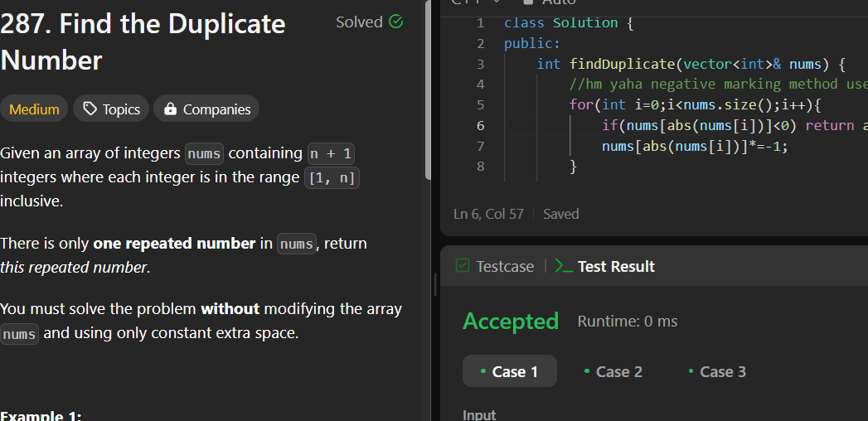Screen dimensions: 868x421
Task: Click the comment line about negative marking
Action: click(x=719, y=85)
